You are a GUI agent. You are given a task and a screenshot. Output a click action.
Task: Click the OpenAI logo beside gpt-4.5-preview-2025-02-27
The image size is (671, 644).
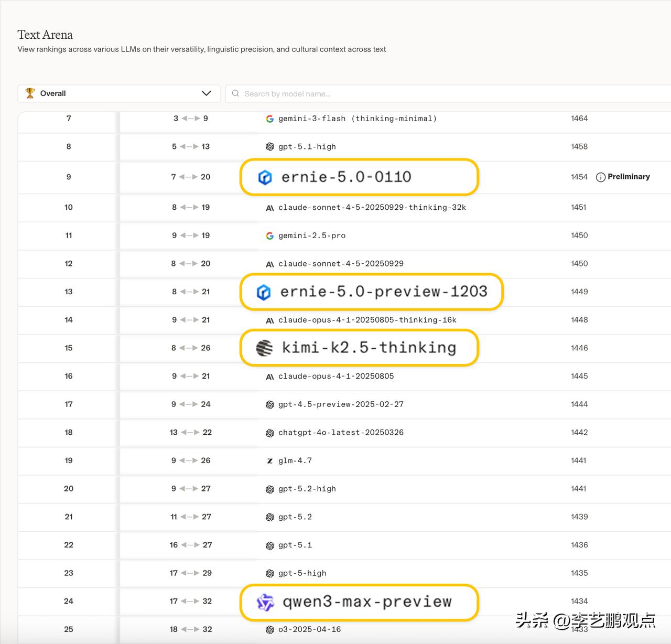(269, 404)
